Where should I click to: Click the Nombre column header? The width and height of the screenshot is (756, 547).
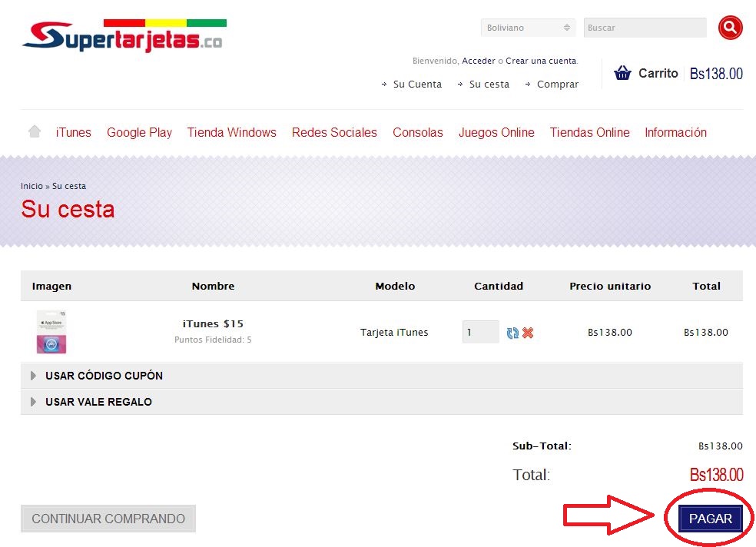[x=213, y=287]
